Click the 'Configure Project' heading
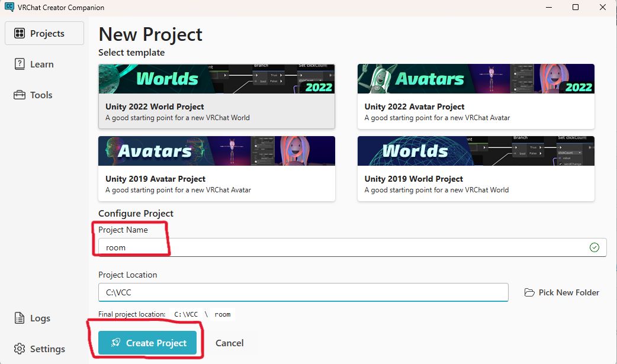This screenshot has height=364, width=617. [x=136, y=213]
